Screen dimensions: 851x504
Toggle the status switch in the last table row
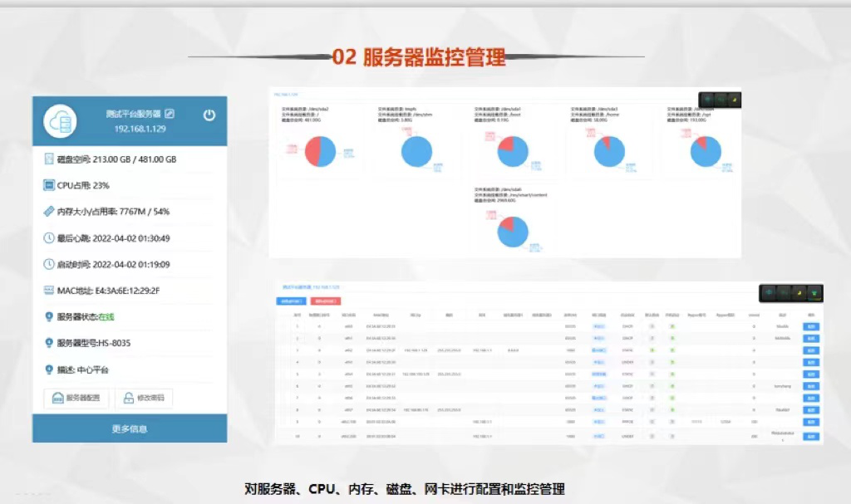[x=672, y=435]
